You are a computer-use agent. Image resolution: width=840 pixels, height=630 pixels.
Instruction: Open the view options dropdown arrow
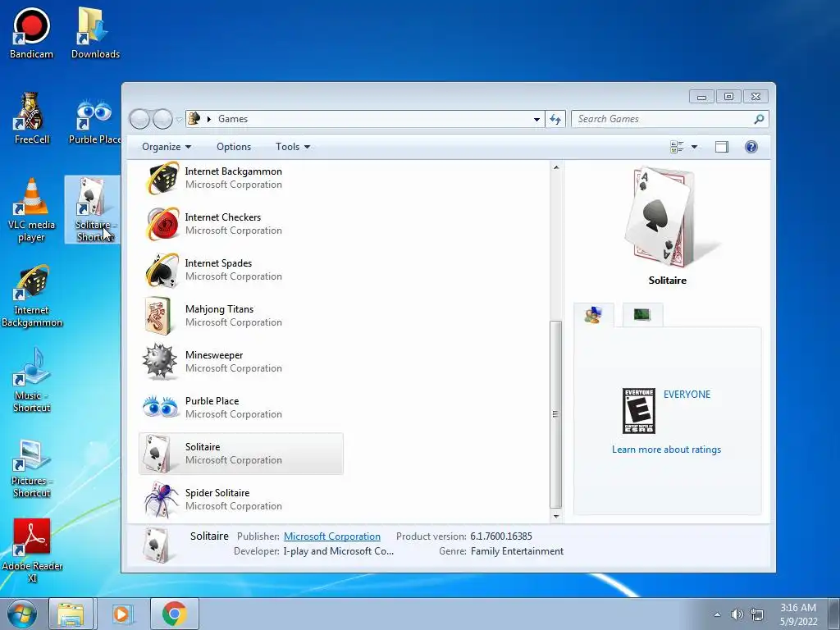694,147
